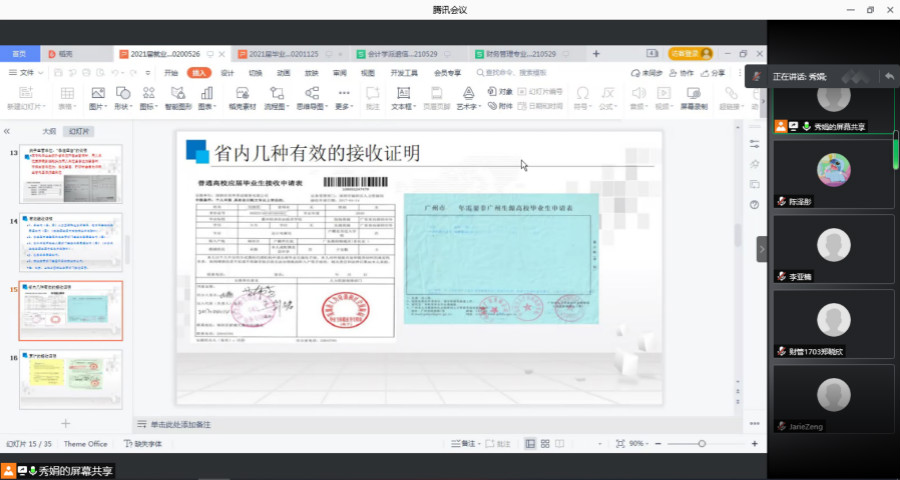Toggle the 备注 notes pane in status bar
The image size is (900, 480).
coord(463,443)
